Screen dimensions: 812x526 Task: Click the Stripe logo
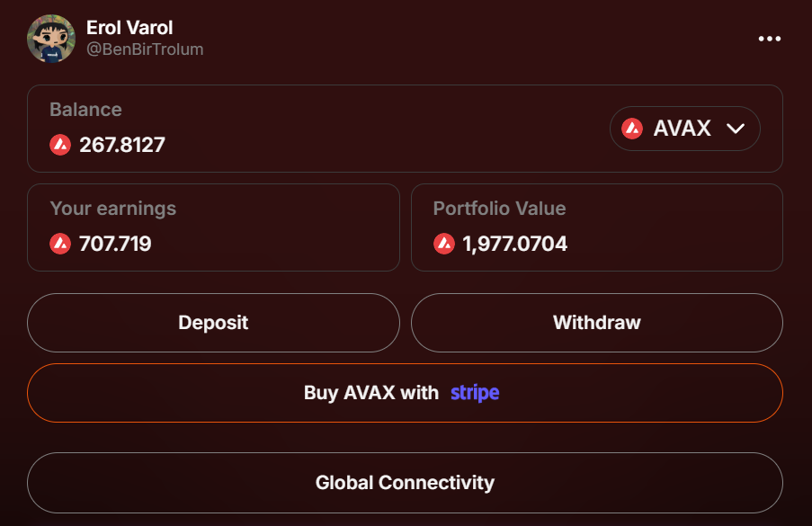coord(475,393)
